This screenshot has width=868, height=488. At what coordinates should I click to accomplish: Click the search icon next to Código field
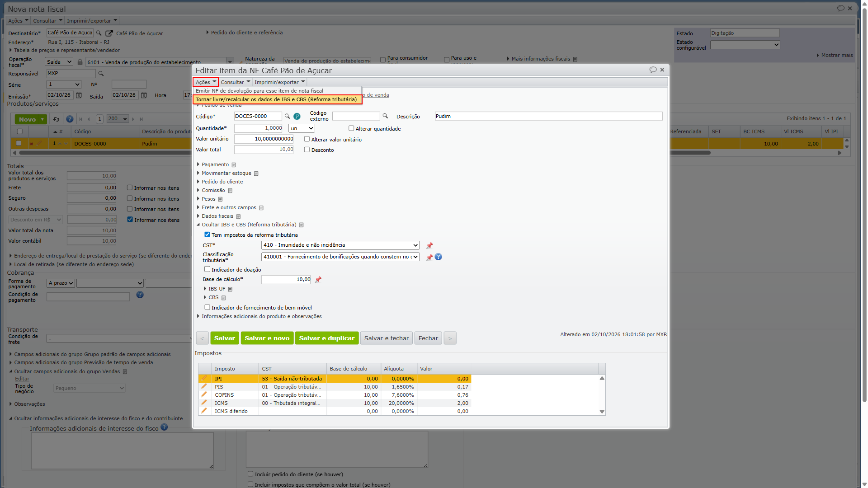[287, 117]
